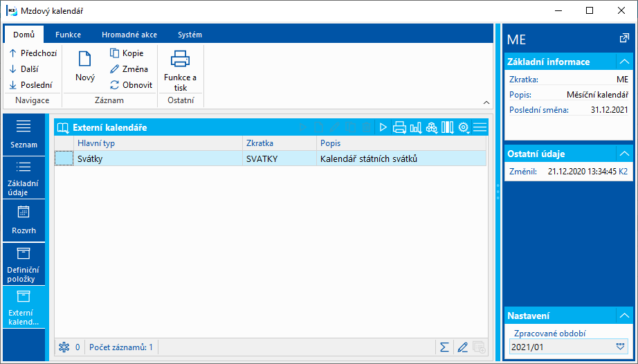The image size is (638, 364).
Task: Click the Zkratka value ME
Action: click(x=623, y=80)
